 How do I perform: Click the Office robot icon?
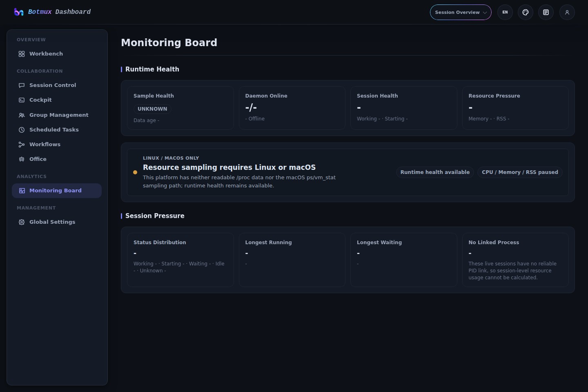(22, 159)
